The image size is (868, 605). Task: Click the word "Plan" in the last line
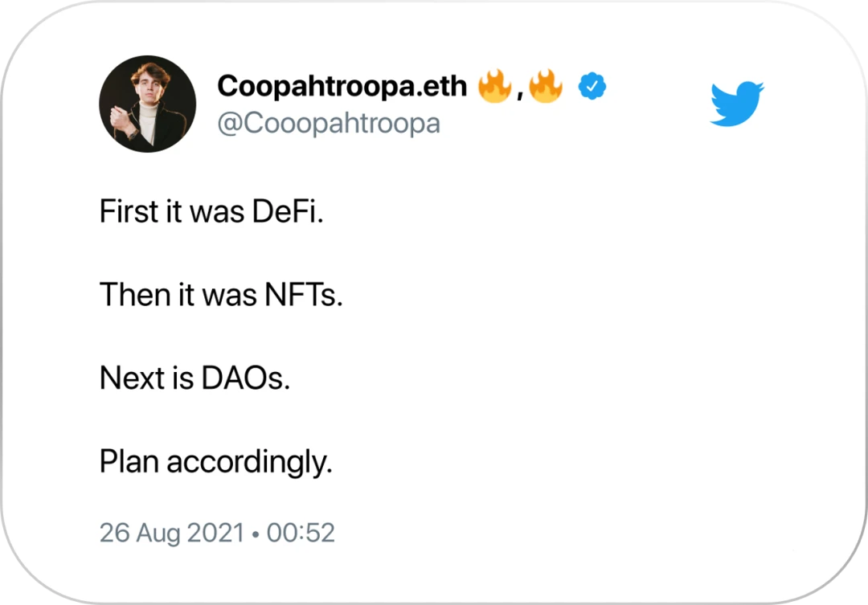(129, 462)
